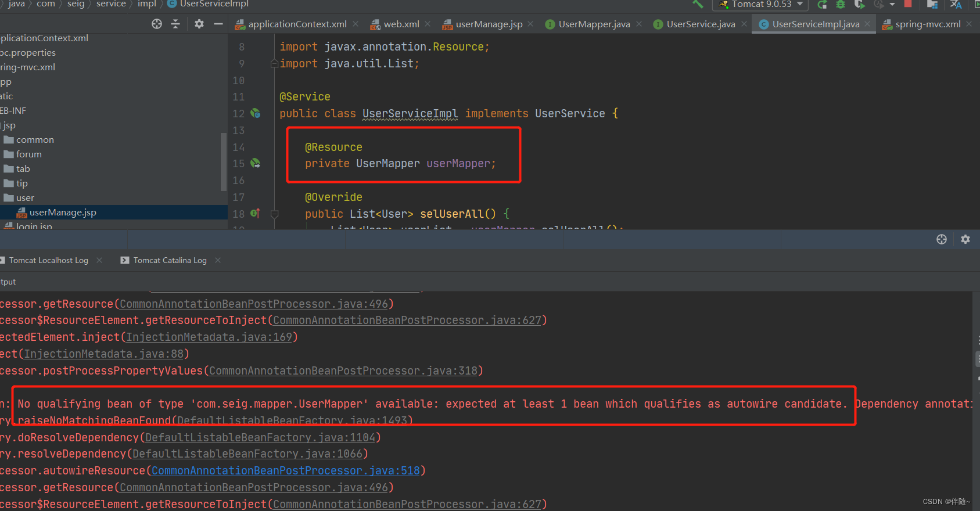Select the 'tip' folder in project tree
The image size is (980, 511).
(x=21, y=183)
